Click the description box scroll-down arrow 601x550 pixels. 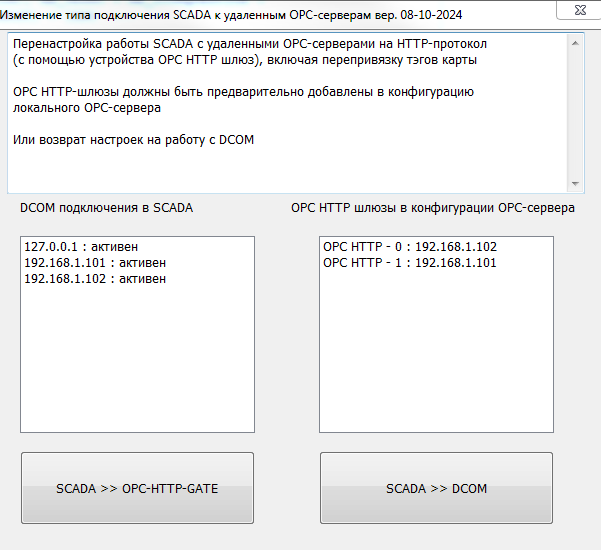point(576,184)
